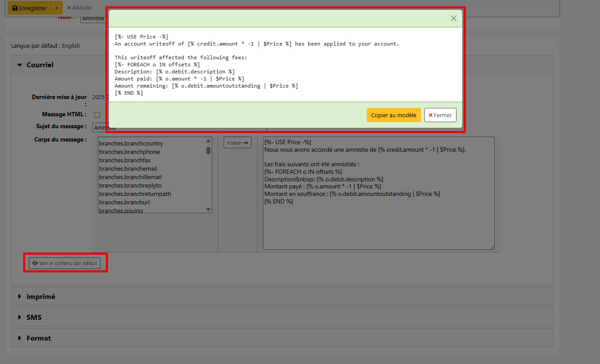
Task: Select branches.branchemail in the field list
Action: (x=128, y=169)
